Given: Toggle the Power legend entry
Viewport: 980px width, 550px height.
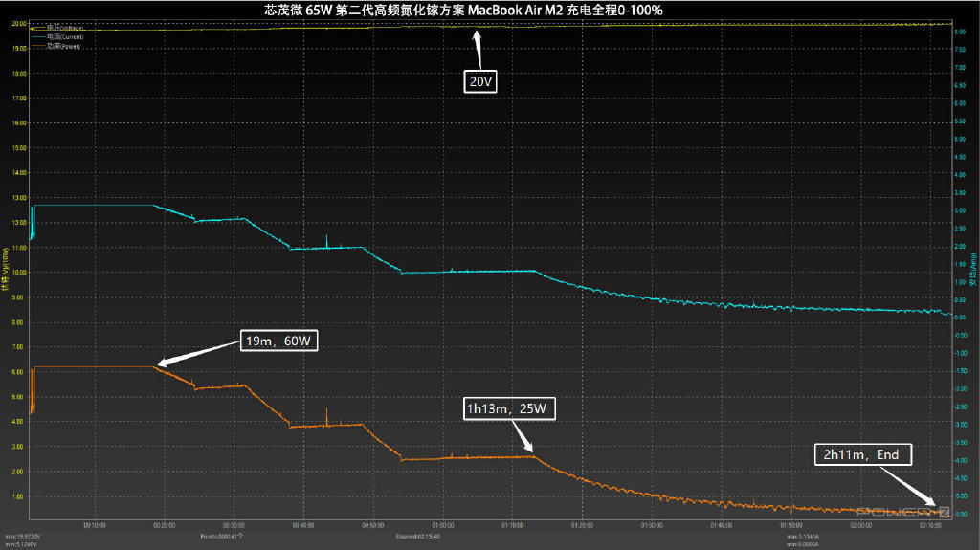Looking at the screenshot, I should (x=65, y=46).
